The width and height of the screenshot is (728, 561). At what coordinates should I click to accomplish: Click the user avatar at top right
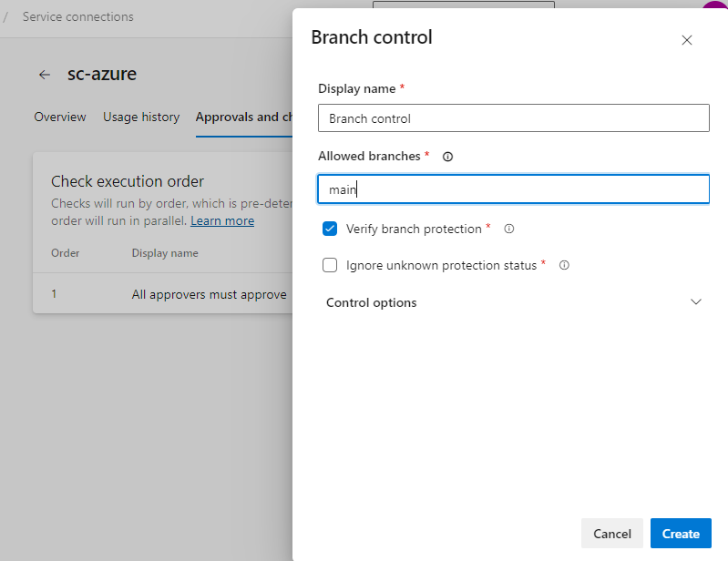click(x=716, y=5)
